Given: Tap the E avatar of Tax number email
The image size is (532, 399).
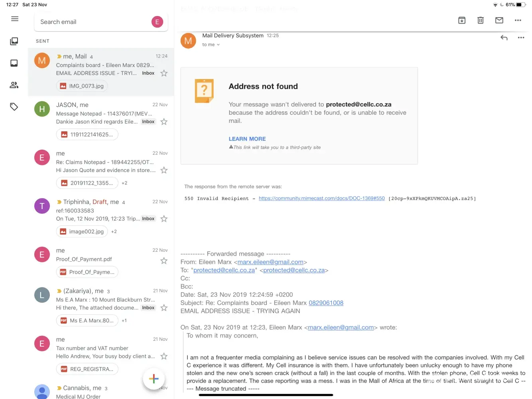Looking at the screenshot, I should tap(42, 344).
